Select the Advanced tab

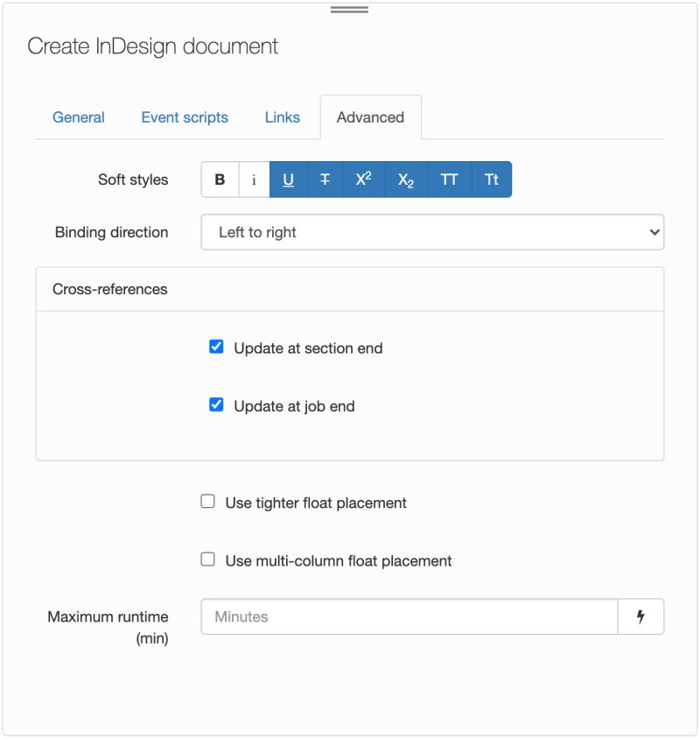[370, 117]
